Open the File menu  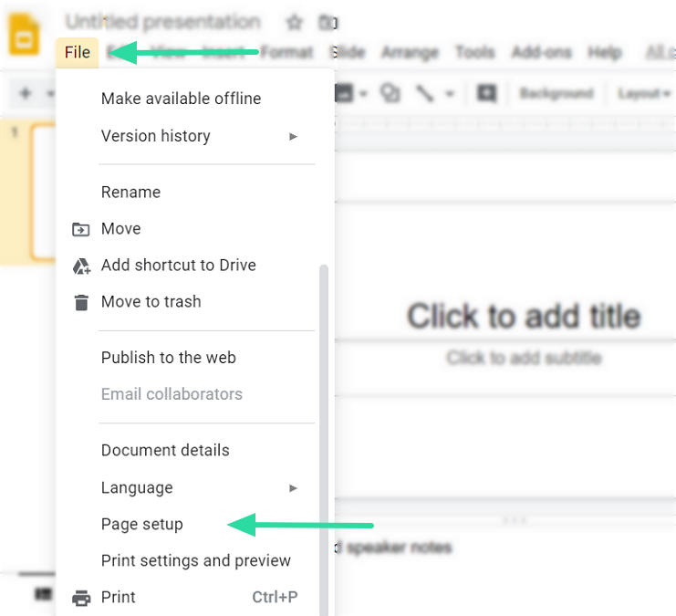click(78, 52)
